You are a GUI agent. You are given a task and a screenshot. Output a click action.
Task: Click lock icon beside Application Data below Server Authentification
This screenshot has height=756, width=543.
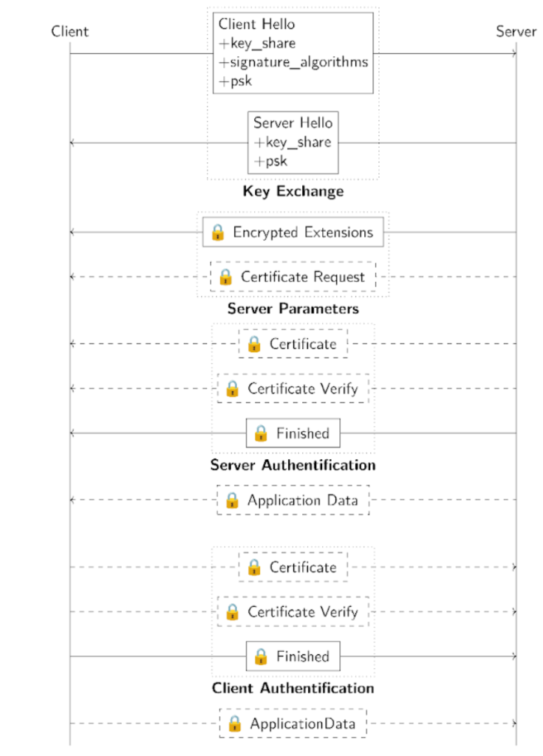(x=232, y=501)
